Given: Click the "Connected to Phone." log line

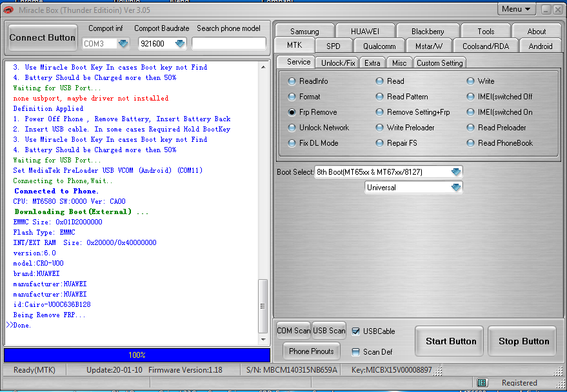Looking at the screenshot, I should (x=56, y=191).
